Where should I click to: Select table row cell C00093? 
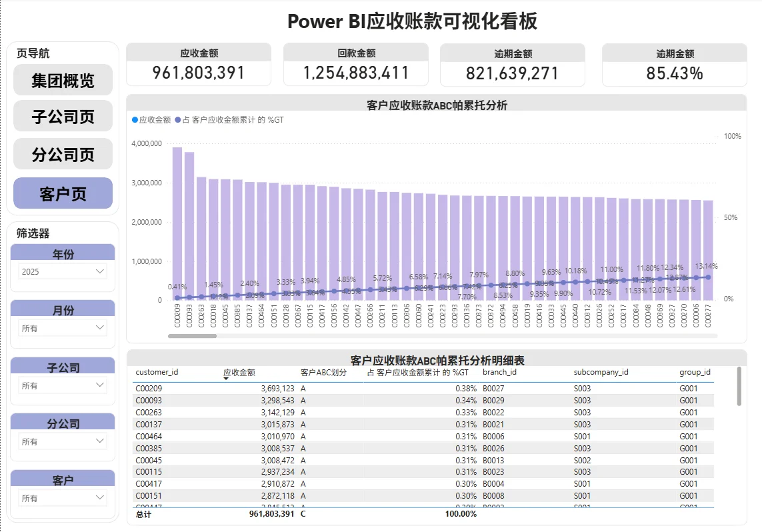click(149, 401)
